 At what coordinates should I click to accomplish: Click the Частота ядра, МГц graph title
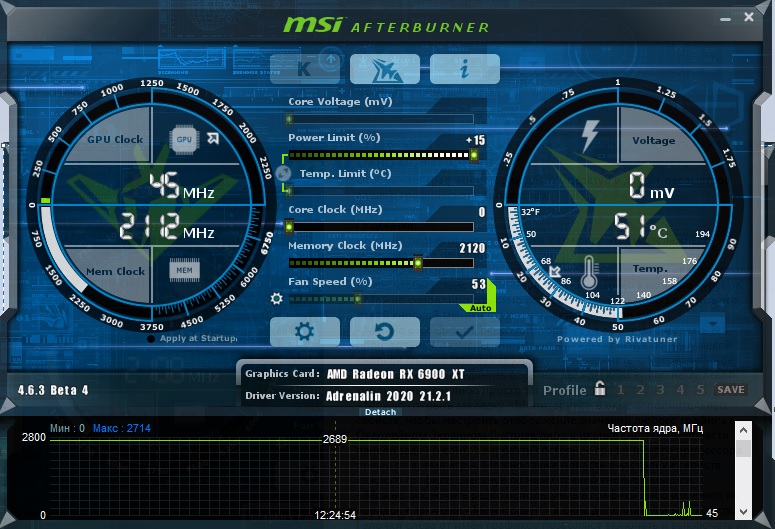(655, 428)
